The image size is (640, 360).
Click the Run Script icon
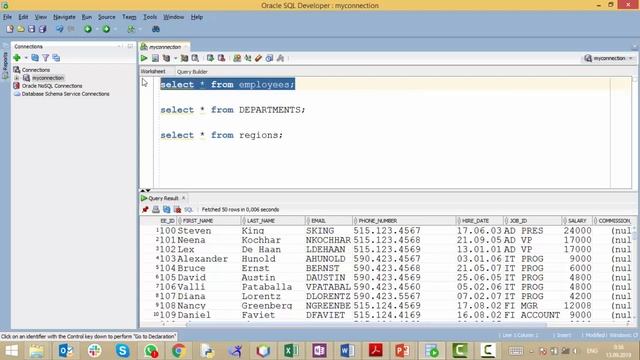point(155,58)
